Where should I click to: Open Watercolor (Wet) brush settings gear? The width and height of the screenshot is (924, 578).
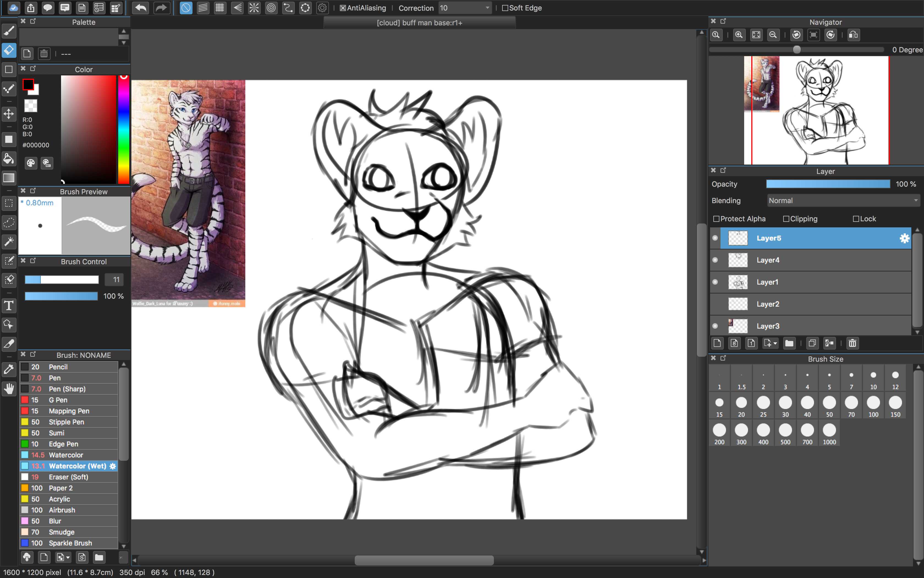tap(113, 466)
